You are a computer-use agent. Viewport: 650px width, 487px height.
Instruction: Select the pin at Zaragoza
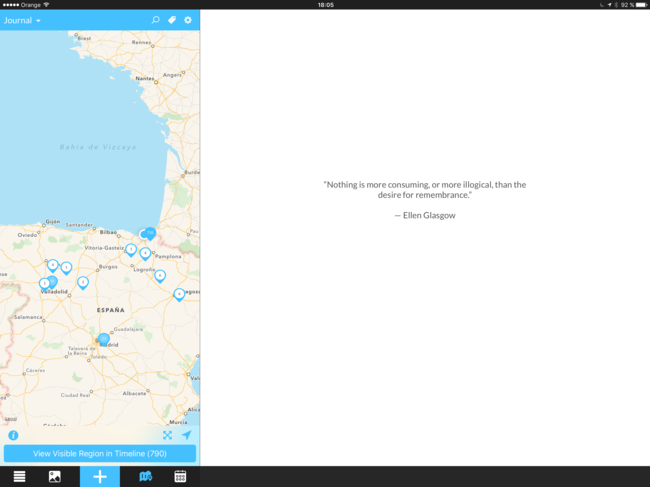click(179, 295)
